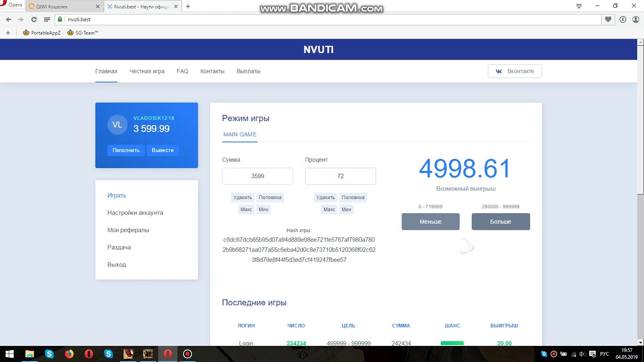Open the Opera menu button
Viewport: 644px width, 362px height.
(x=11, y=5)
